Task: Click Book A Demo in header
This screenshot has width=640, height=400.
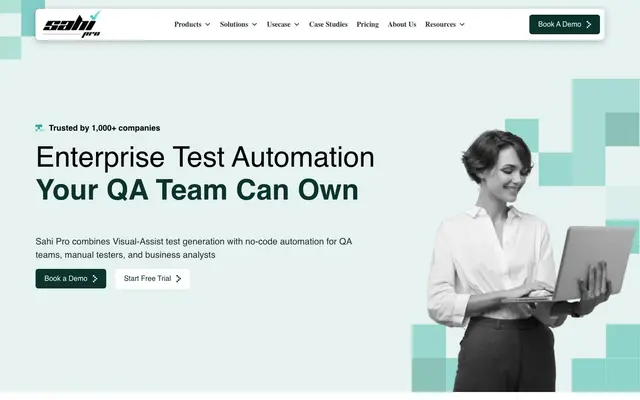Action: pos(564,24)
